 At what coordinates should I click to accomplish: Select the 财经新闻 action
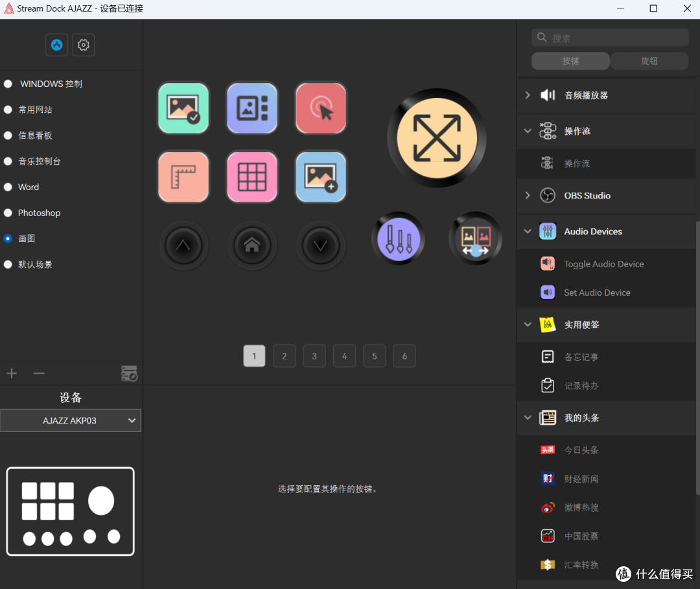coord(606,479)
